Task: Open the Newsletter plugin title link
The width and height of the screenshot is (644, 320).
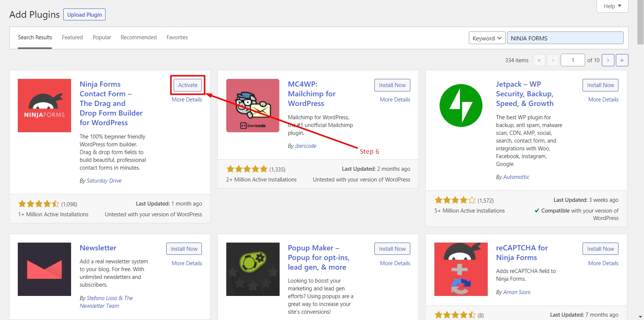Action: [98, 248]
